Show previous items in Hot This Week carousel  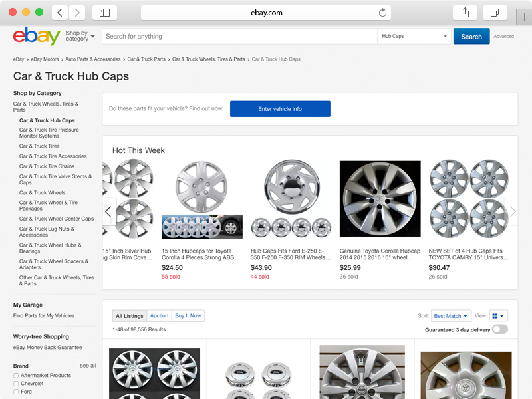pyautogui.click(x=108, y=211)
